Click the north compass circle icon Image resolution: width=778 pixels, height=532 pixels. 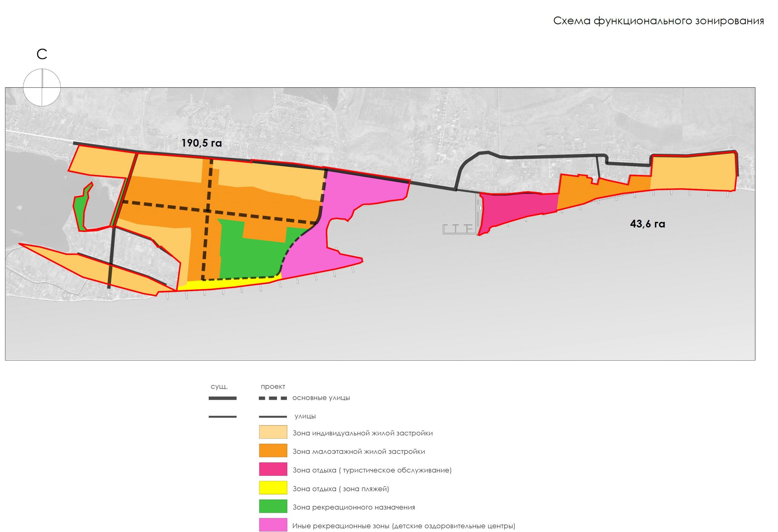42,88
